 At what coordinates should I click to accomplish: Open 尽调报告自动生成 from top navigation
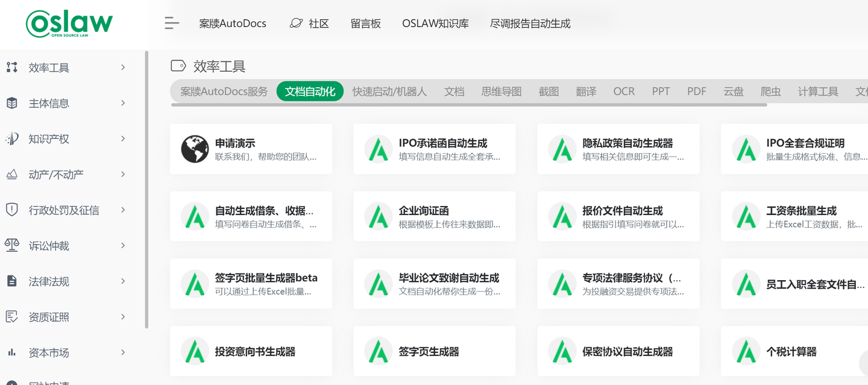(530, 23)
